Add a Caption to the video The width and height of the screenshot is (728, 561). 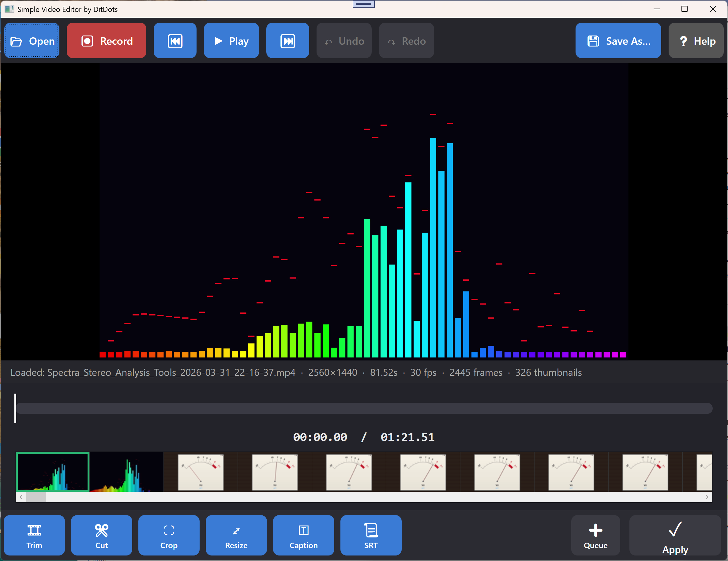304,535
